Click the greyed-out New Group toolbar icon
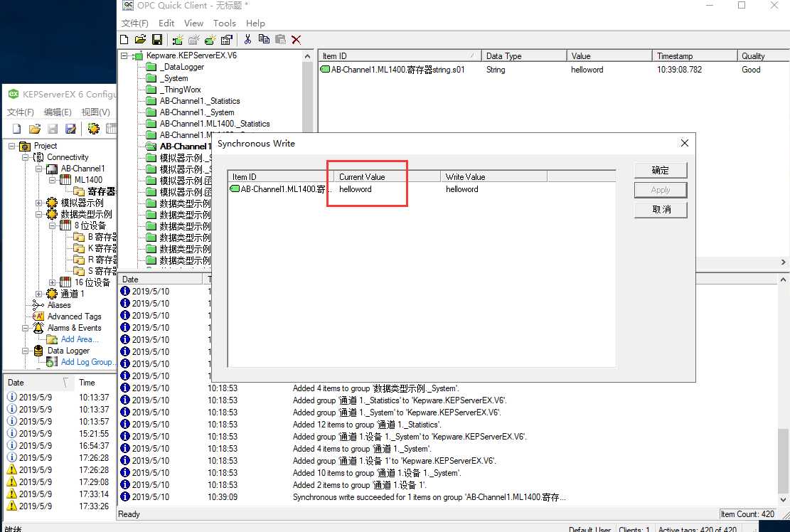The height and width of the screenshot is (532, 790). tap(194, 39)
